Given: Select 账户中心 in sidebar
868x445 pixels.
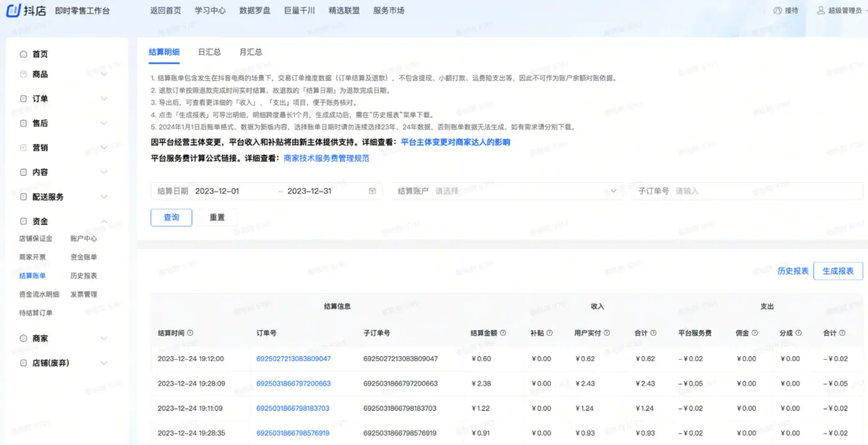Looking at the screenshot, I should tap(83, 238).
